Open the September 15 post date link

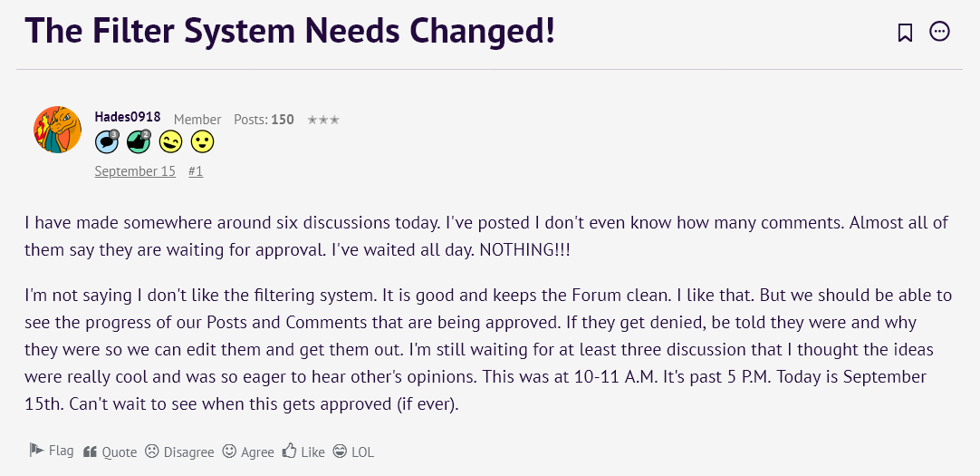135,171
